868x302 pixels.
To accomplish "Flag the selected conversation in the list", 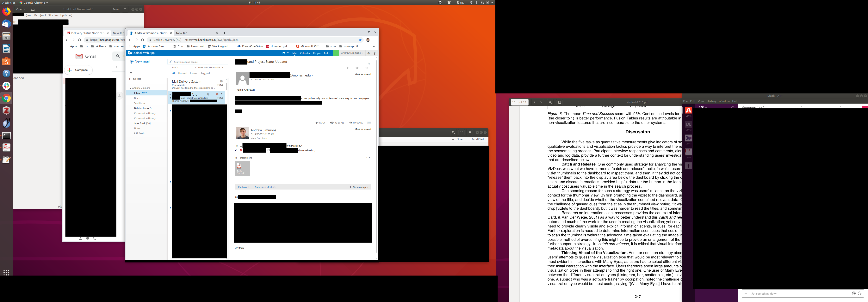I will pyautogui.click(x=221, y=94).
